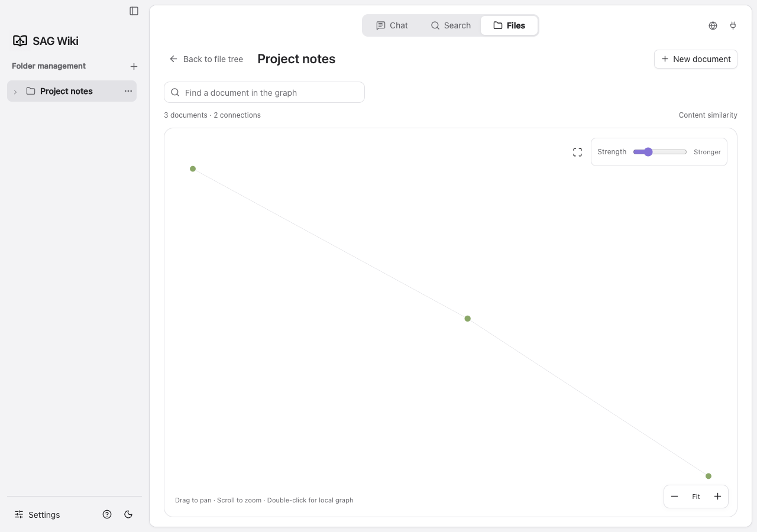Click the Folder management heading
Image resolution: width=757 pixels, height=532 pixels.
48,66
